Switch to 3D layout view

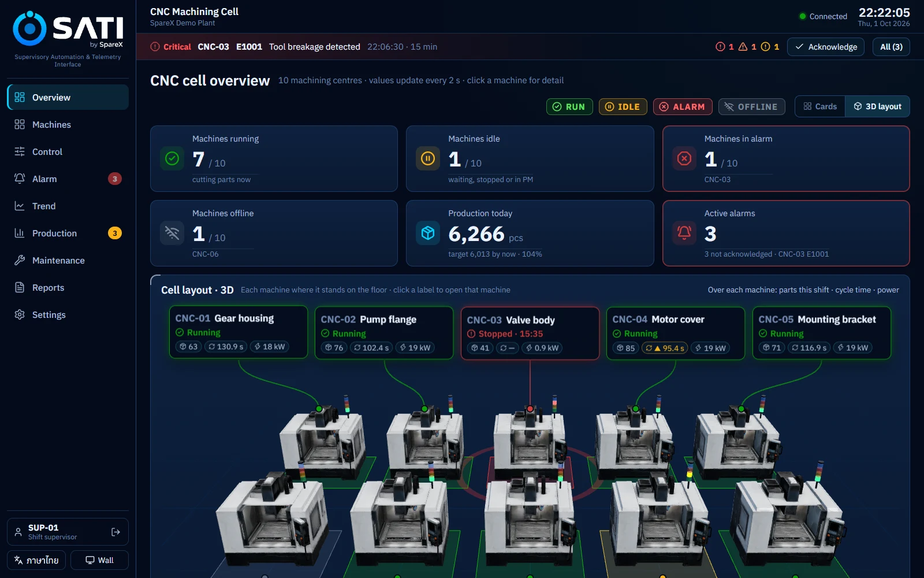(x=878, y=106)
